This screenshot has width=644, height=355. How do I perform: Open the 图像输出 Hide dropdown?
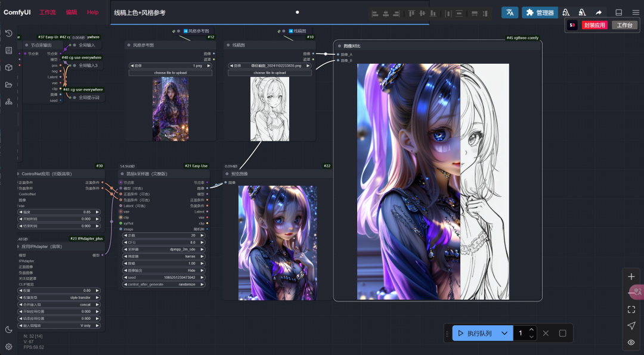(165, 270)
